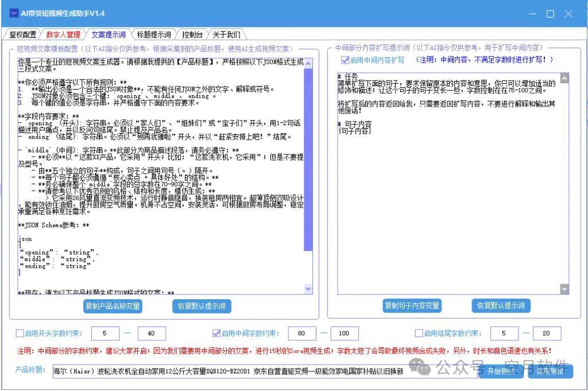This screenshot has height=391, width=588.
Task: Click the left prompt scrollbar up arrow
Action: pyautogui.click(x=308, y=63)
